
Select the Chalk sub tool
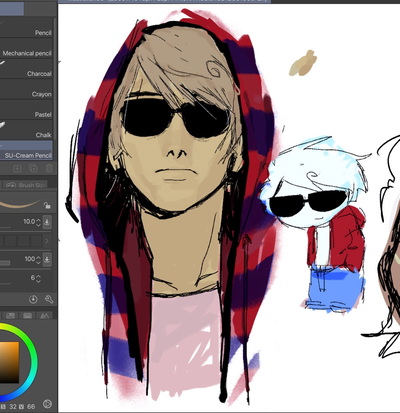click(x=26, y=130)
